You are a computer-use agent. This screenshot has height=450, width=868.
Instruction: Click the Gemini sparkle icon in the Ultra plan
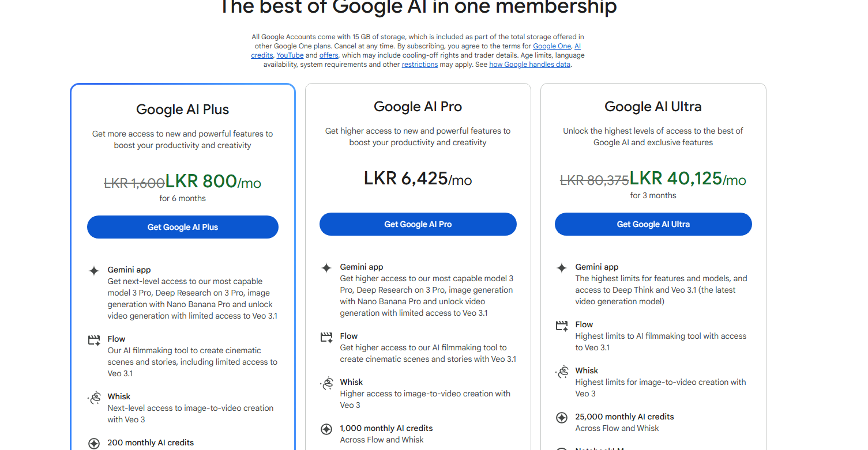pyautogui.click(x=562, y=267)
